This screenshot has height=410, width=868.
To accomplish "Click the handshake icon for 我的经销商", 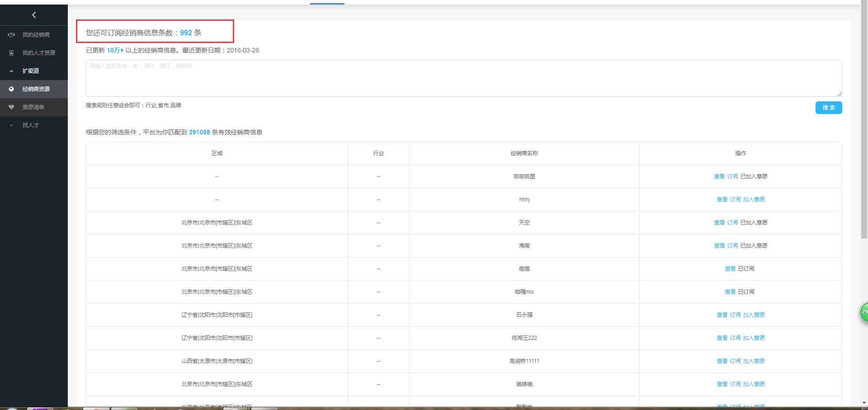I will tap(11, 35).
